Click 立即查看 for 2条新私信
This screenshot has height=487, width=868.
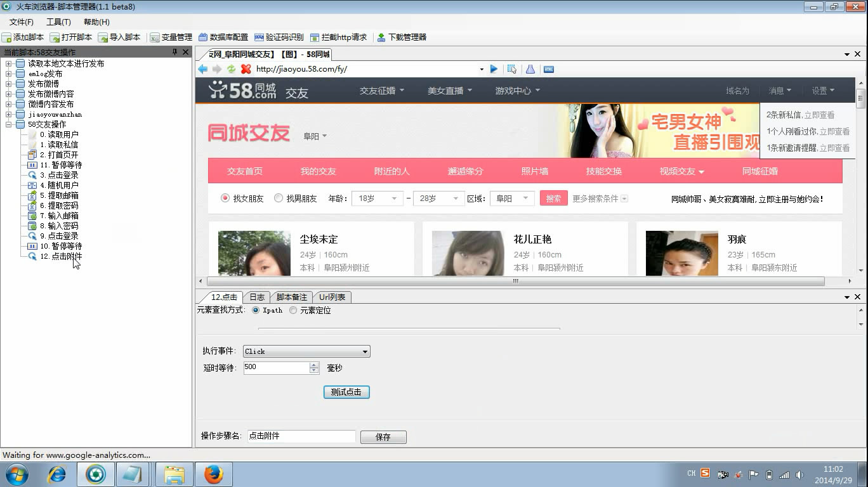click(819, 115)
